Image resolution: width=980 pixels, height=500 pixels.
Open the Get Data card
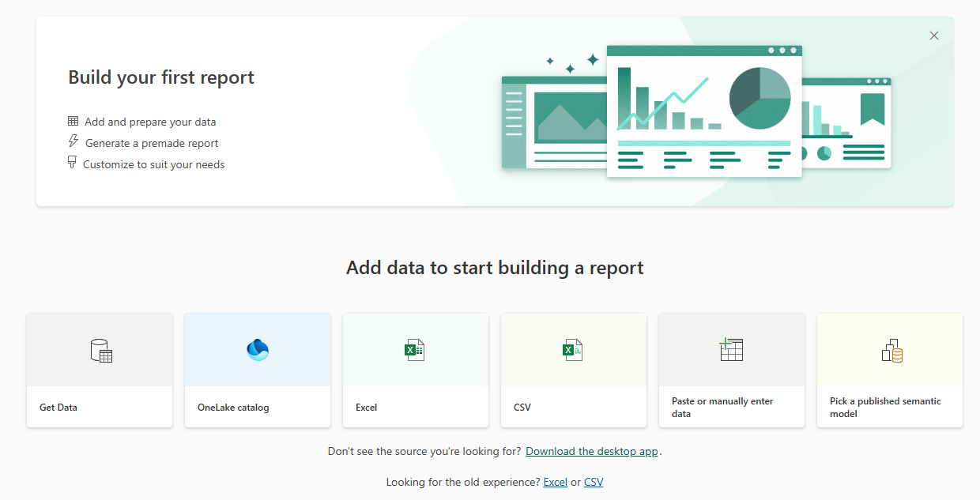(100, 370)
